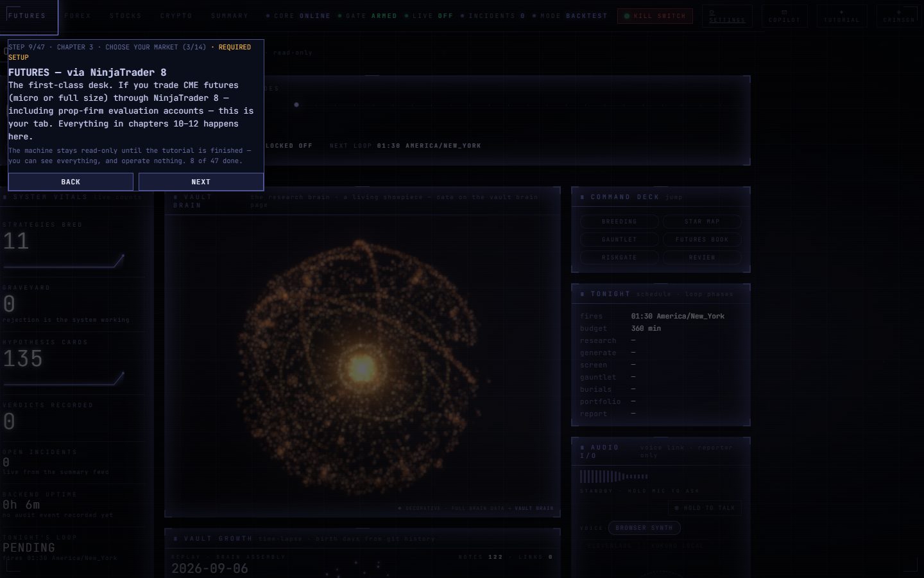This screenshot has height=578, width=924.
Task: Click the Audio I/O level meter
Action: (614, 477)
